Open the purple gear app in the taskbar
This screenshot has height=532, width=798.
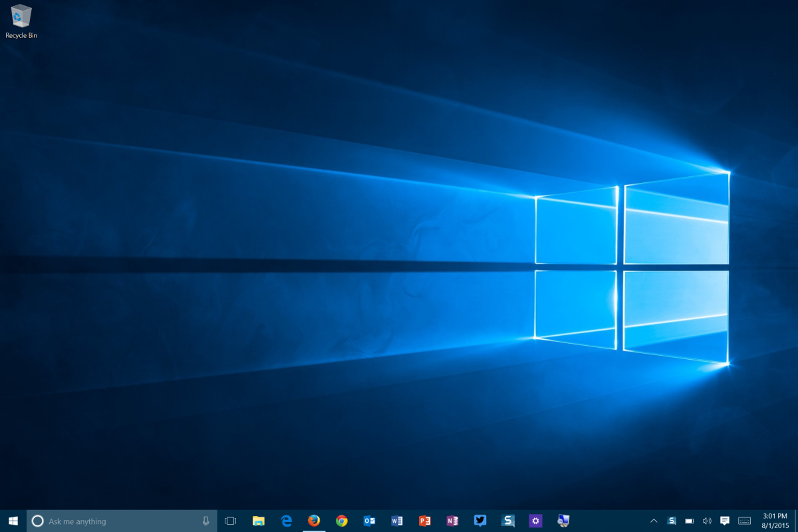pos(535,521)
